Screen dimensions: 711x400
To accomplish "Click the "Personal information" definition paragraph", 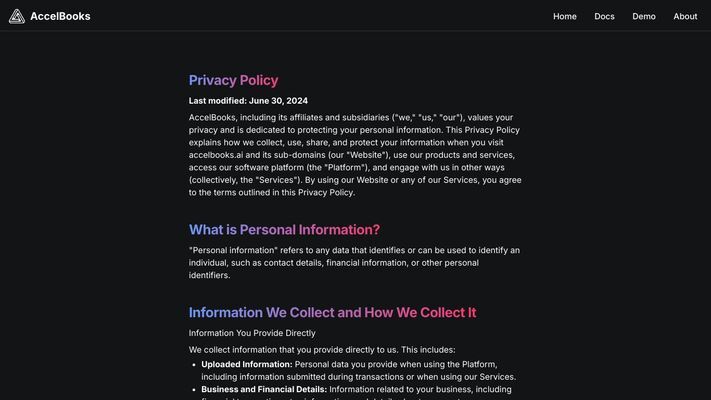I will pyautogui.click(x=355, y=263).
